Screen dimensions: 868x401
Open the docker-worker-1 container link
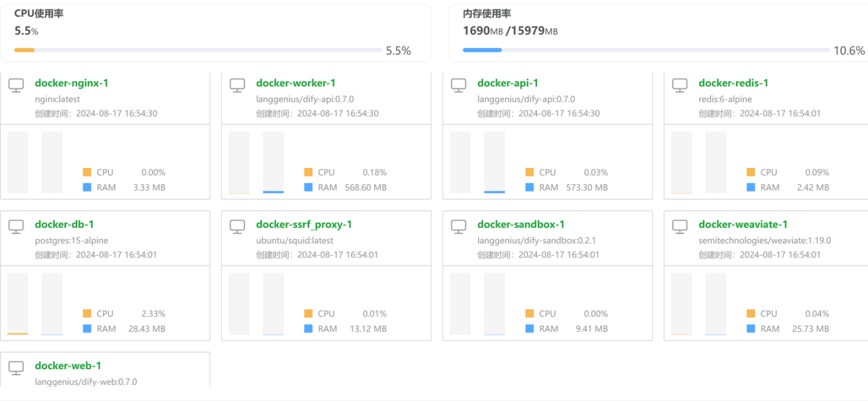pos(296,83)
